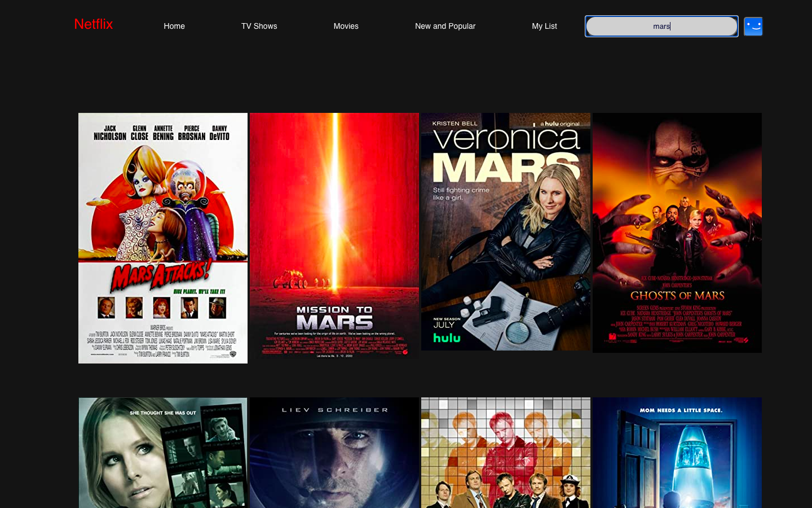The image size is (812, 508).
Task: Select the Mars Attacks! poster
Action: coord(163,238)
